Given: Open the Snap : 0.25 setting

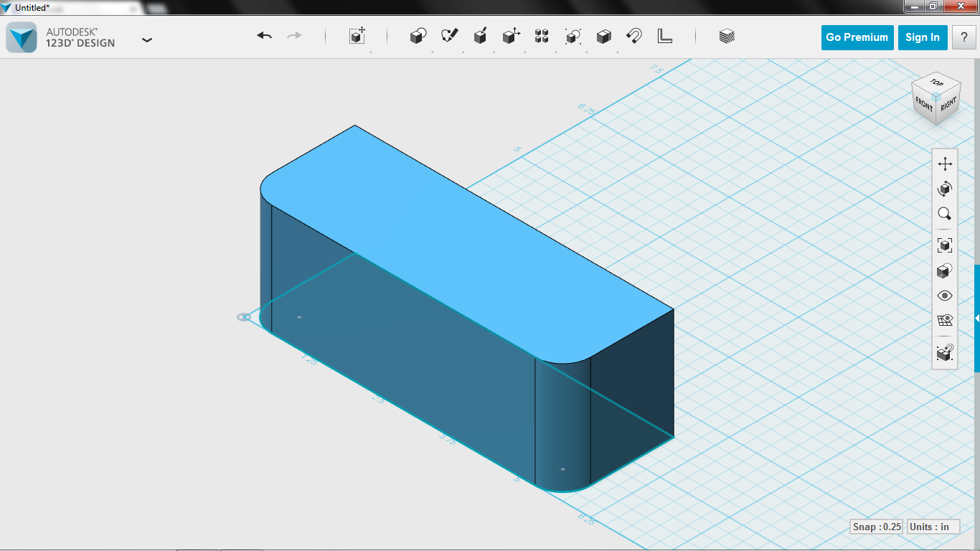Looking at the screenshot, I should pyautogui.click(x=877, y=527).
